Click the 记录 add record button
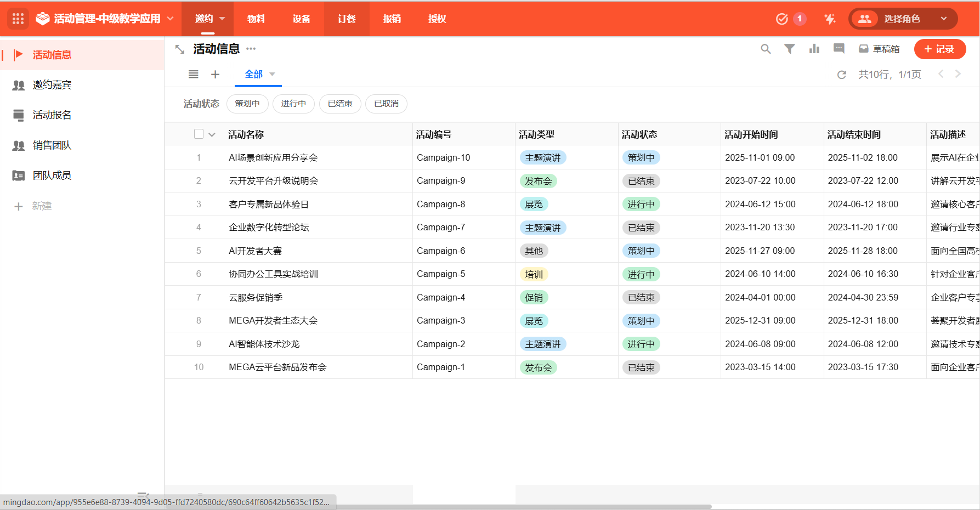This screenshot has width=980, height=510. point(939,49)
